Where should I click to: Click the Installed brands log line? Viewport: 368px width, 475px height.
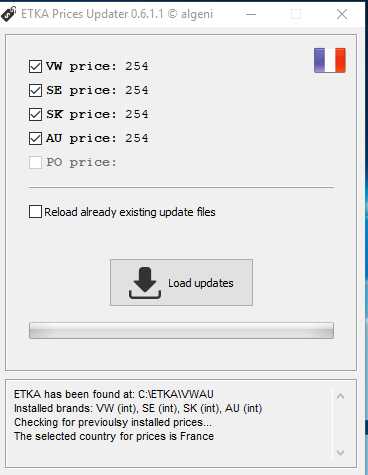tap(138, 408)
